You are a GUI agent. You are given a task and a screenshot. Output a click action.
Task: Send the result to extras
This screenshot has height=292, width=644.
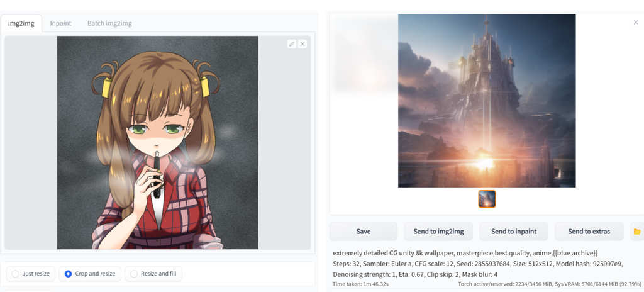(589, 232)
